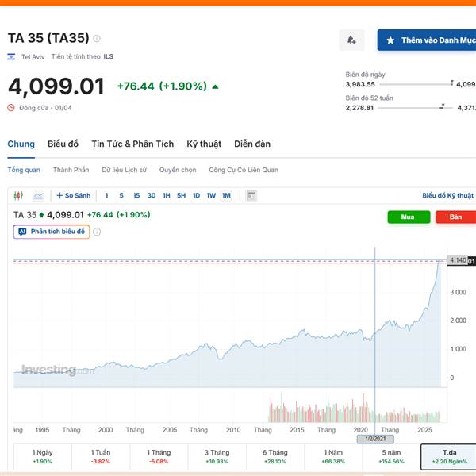Click the star Thêm vào Danh Mục button
Image resolution: width=476 pixels, height=476 pixels.
coord(427,40)
